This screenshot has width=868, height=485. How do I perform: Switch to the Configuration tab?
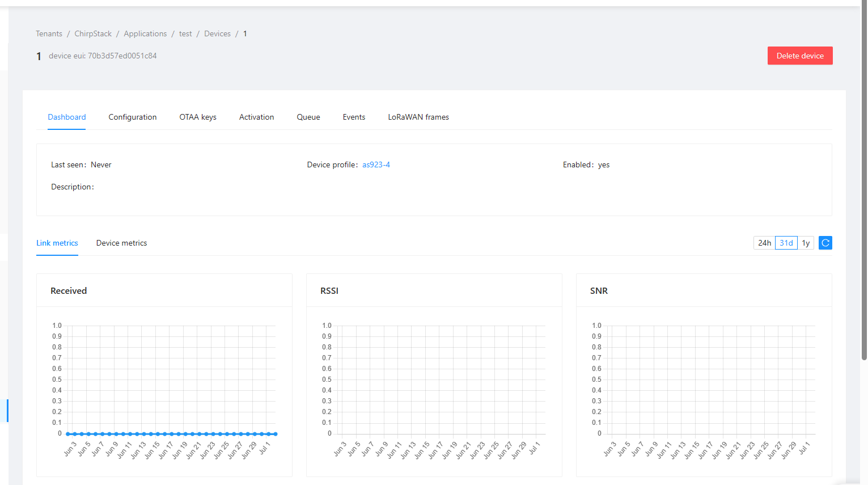pyautogui.click(x=133, y=117)
